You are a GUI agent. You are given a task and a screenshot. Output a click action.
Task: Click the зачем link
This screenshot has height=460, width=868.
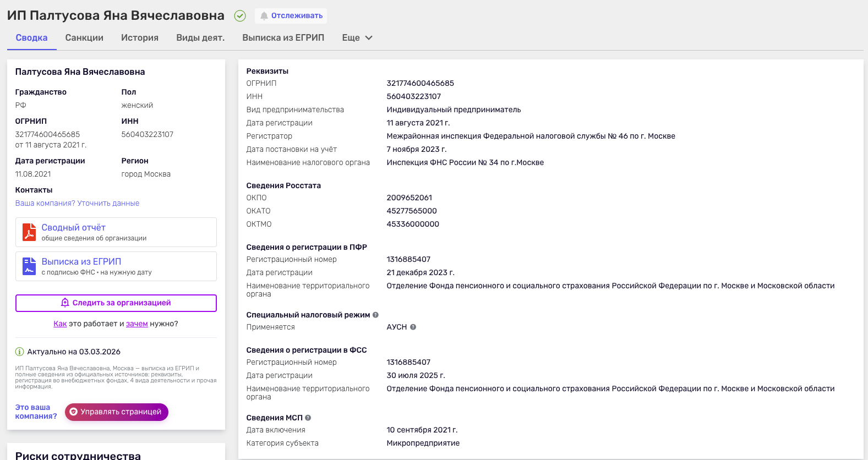click(x=137, y=324)
